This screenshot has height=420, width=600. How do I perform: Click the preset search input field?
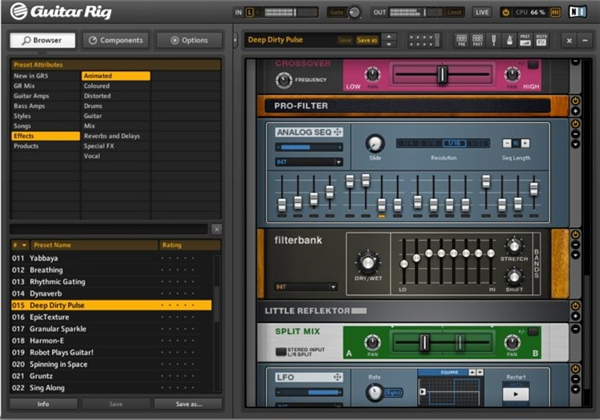(109, 229)
